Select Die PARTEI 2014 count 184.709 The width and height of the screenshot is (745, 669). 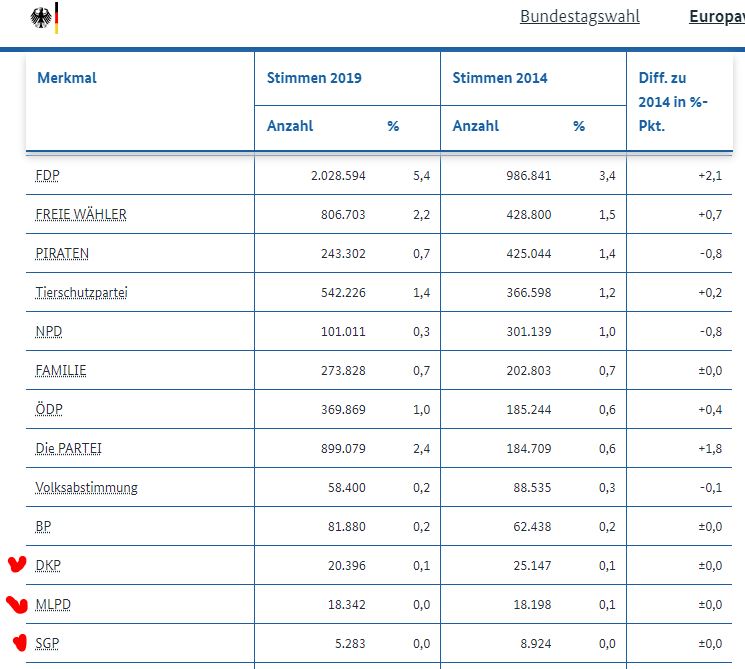point(529,449)
